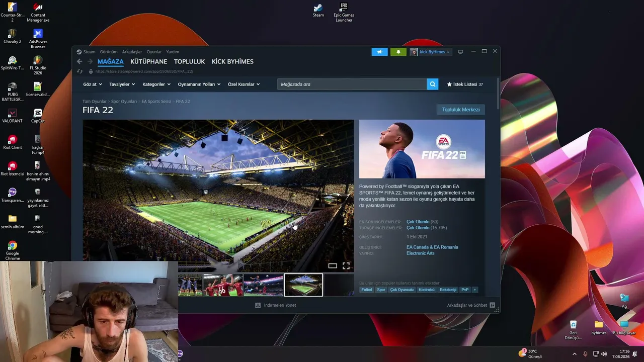Launch VALORANT from the desktop
This screenshot has width=644, height=362.
tap(13, 116)
